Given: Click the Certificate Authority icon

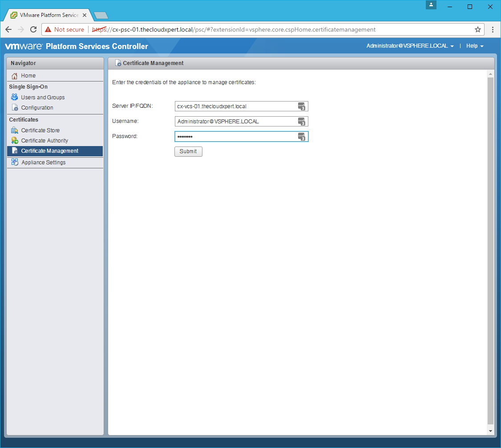Looking at the screenshot, I should click(15, 141).
